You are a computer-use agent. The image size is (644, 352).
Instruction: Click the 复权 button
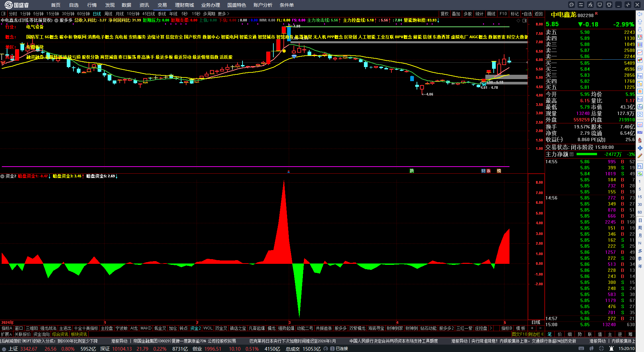[x=445, y=14]
